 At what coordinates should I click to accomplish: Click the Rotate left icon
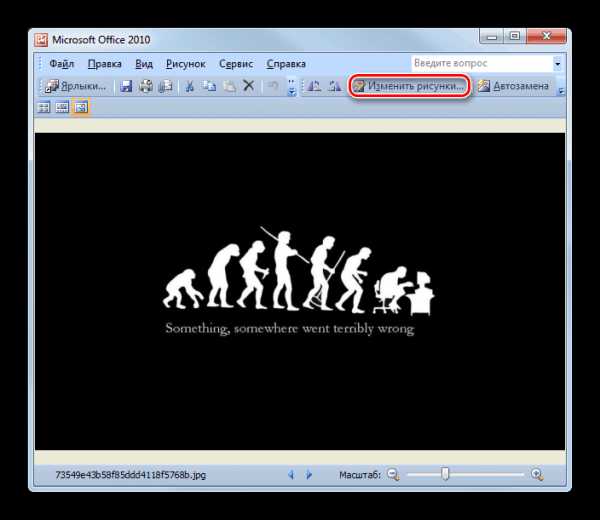click(315, 86)
